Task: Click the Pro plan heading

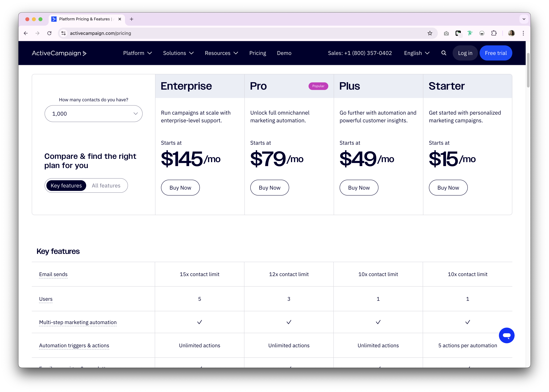Action: pyautogui.click(x=258, y=86)
